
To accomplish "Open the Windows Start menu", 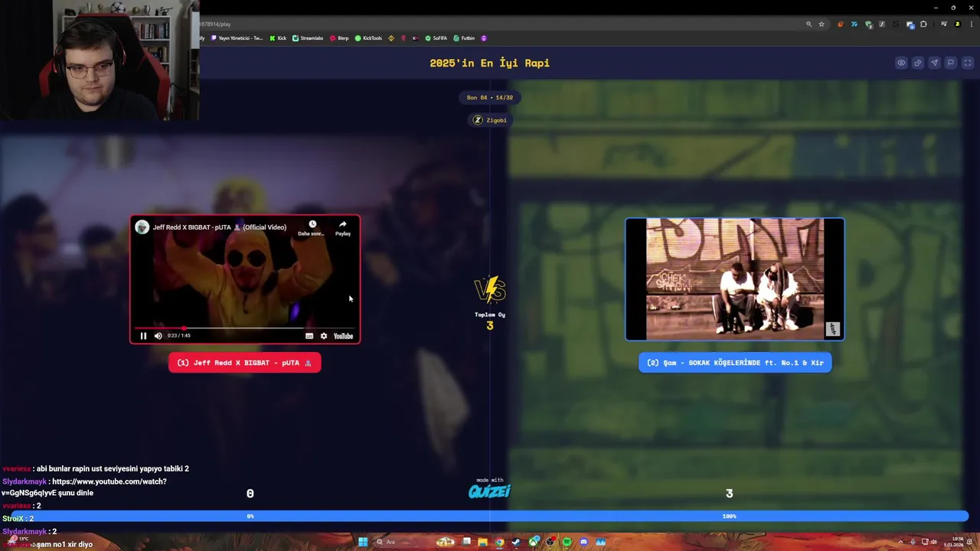I will (363, 542).
